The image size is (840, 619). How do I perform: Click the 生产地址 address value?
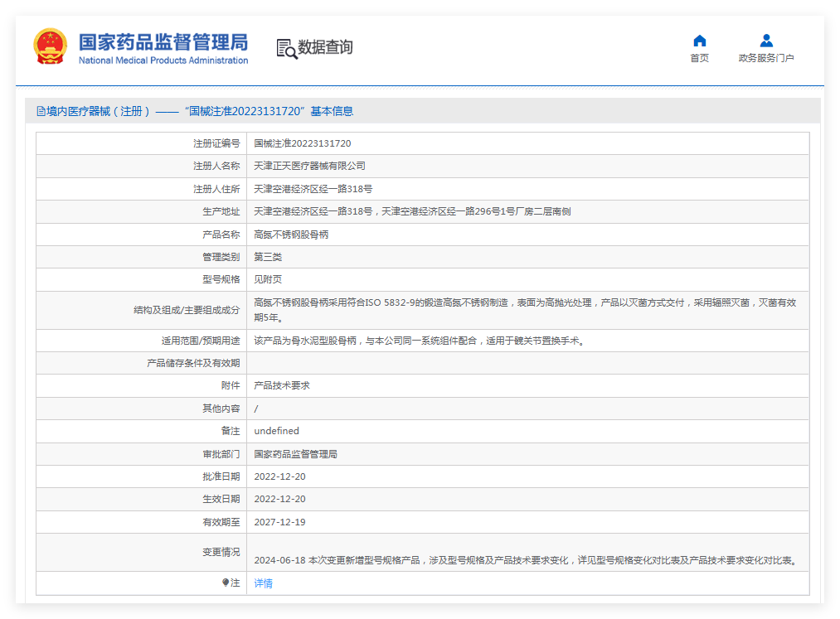[412, 211]
